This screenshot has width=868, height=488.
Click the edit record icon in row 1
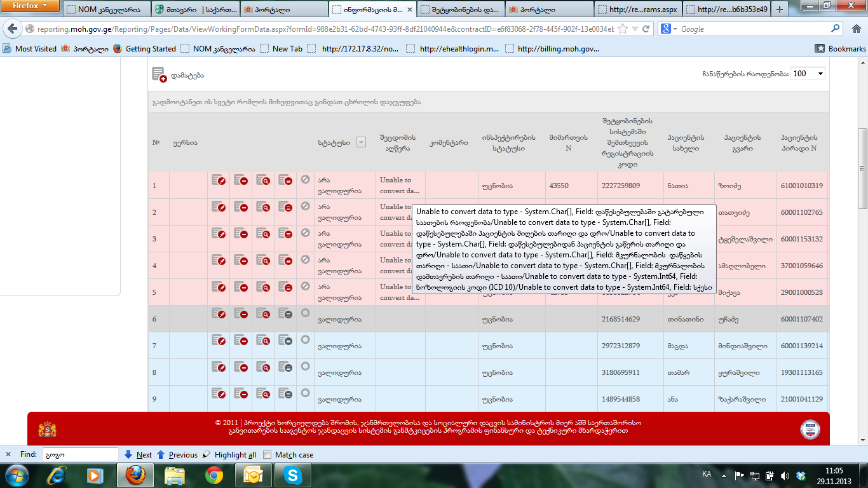tap(219, 180)
